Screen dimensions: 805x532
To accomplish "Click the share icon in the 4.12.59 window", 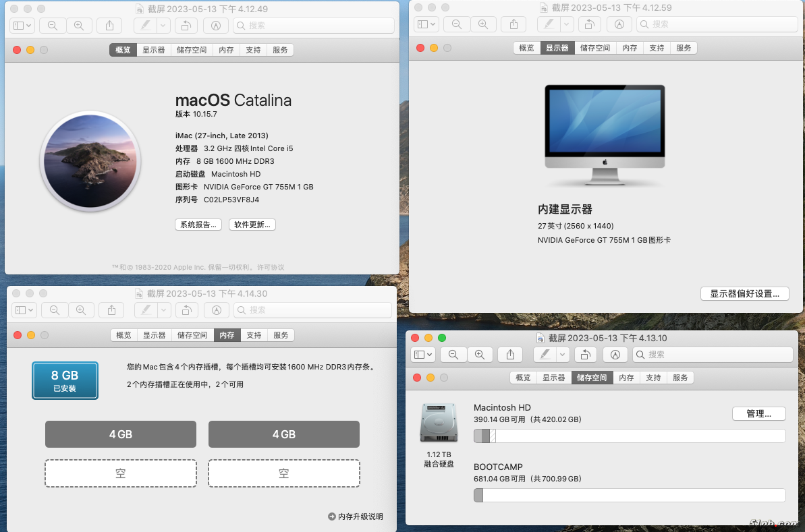I will [513, 24].
